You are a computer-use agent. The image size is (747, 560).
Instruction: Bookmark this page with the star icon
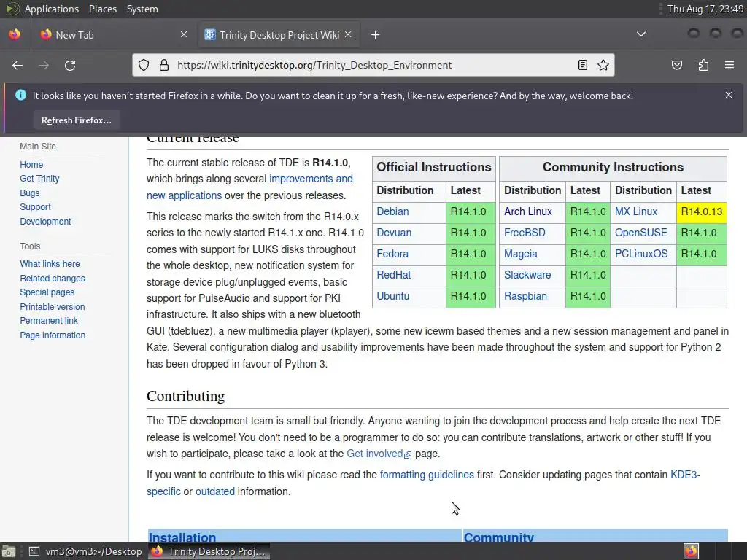pos(603,65)
